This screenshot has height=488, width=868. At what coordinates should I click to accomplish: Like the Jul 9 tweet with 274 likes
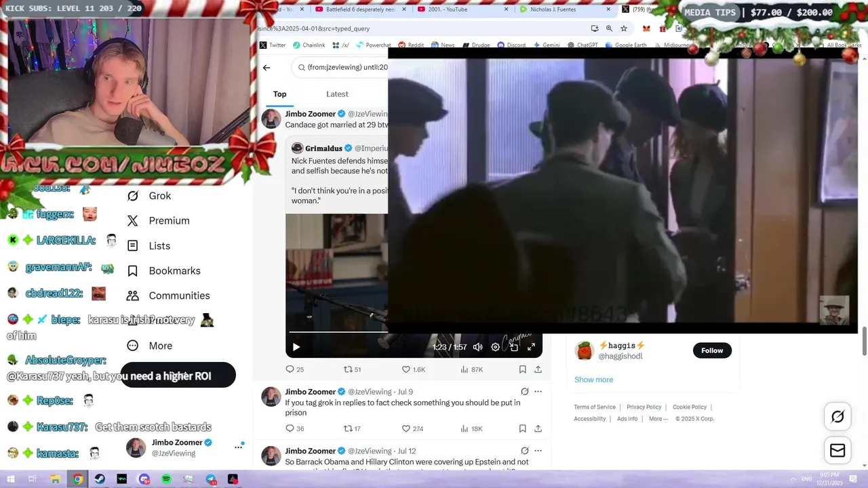click(413, 428)
